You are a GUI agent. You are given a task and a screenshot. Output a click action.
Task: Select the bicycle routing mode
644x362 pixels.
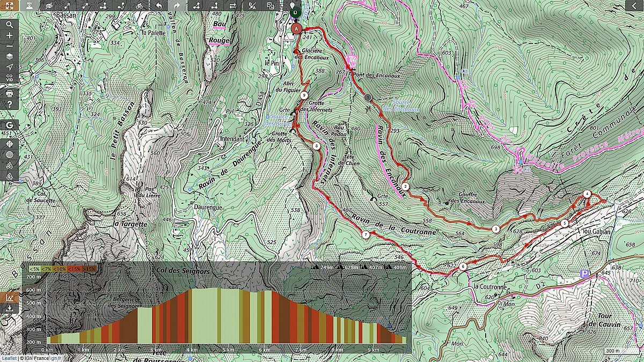(140, 6)
